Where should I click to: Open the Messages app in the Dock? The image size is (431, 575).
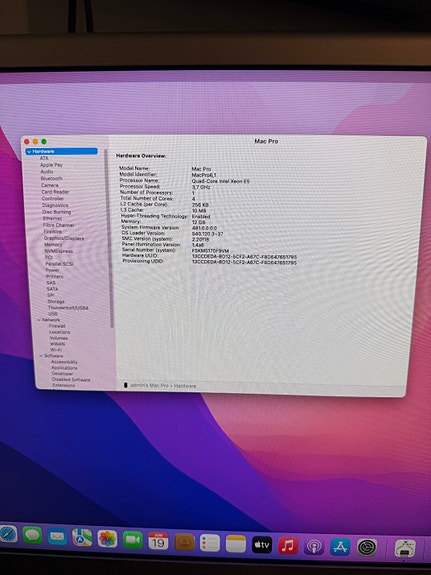click(32, 535)
